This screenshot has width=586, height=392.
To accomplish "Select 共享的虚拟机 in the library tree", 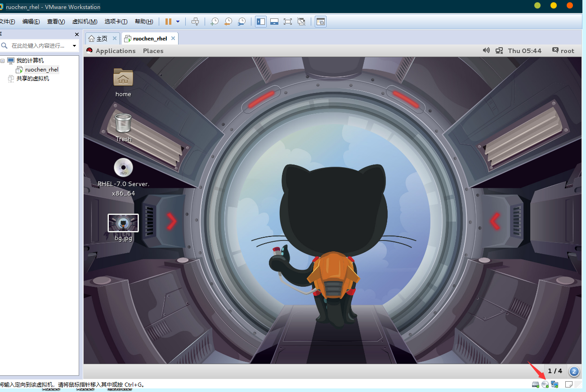I will pos(33,79).
